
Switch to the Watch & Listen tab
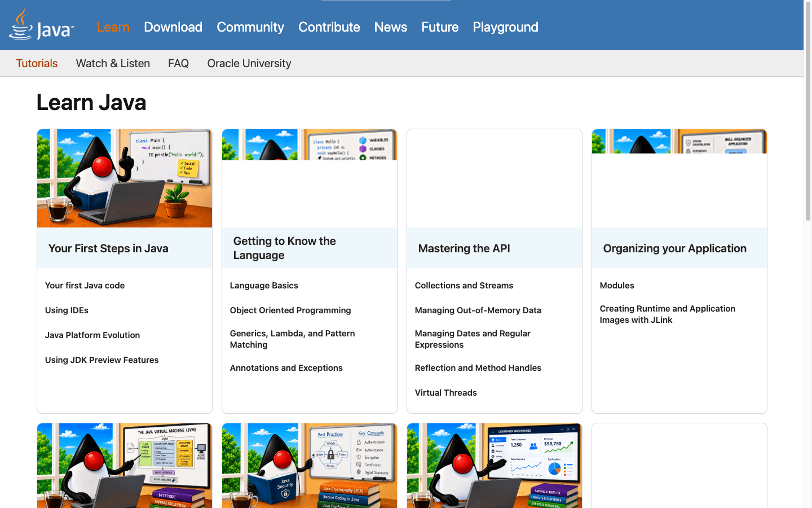(113, 63)
